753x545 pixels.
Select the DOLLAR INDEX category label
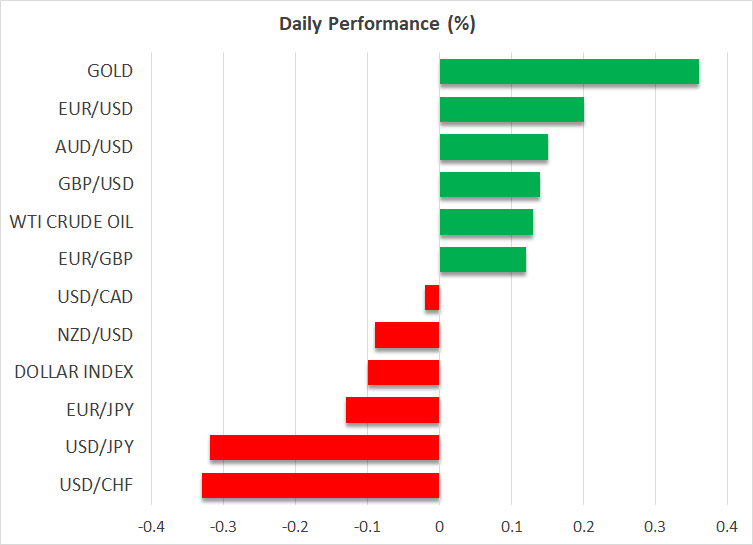click(x=74, y=372)
